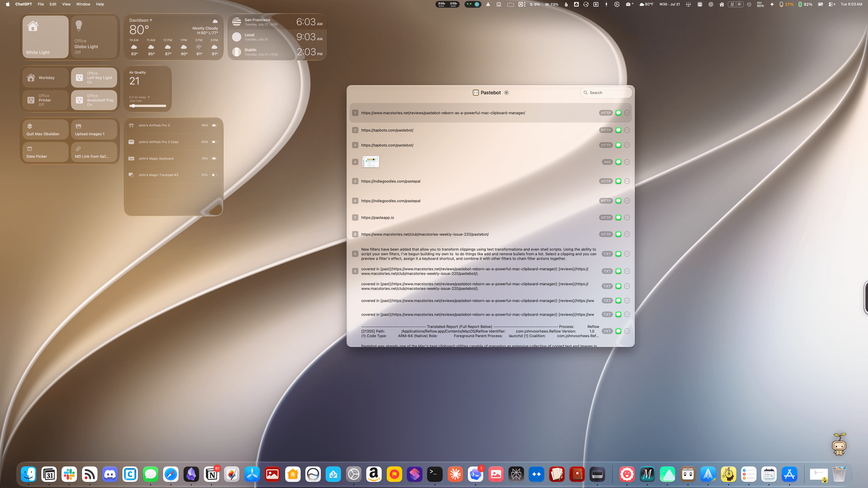Open Notion with 61 badge in Dock
Image resolution: width=868 pixels, height=488 pixels.
(212, 474)
